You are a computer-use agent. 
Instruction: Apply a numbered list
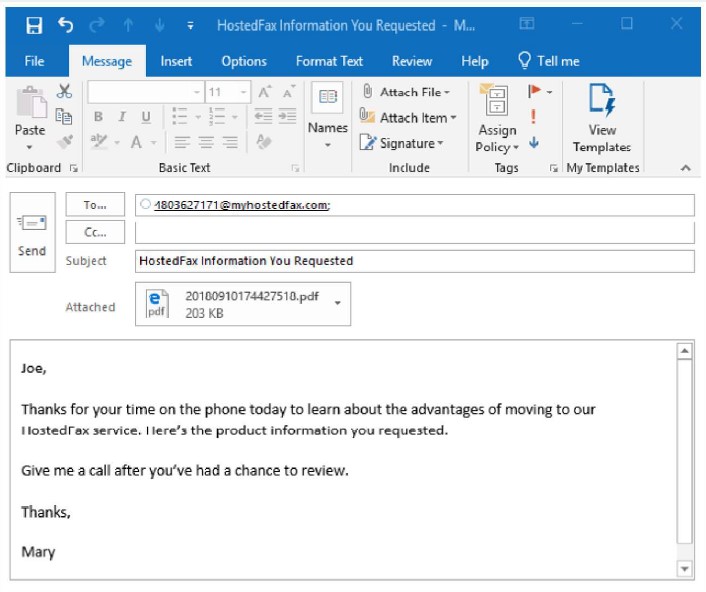click(x=217, y=117)
